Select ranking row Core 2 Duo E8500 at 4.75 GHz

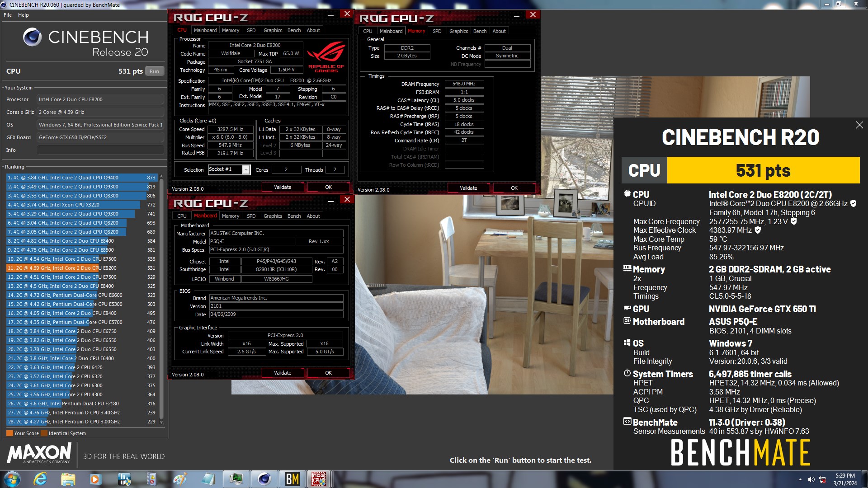tap(81, 250)
